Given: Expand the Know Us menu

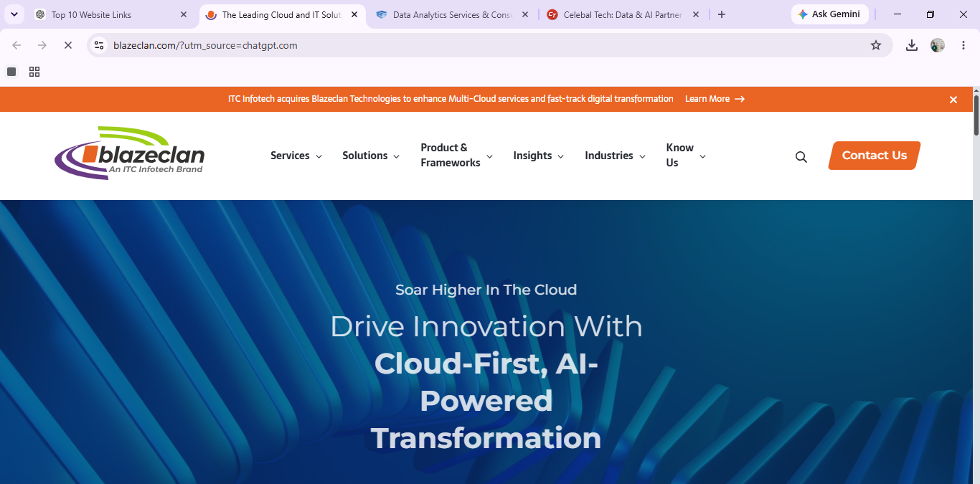Looking at the screenshot, I should tap(686, 155).
